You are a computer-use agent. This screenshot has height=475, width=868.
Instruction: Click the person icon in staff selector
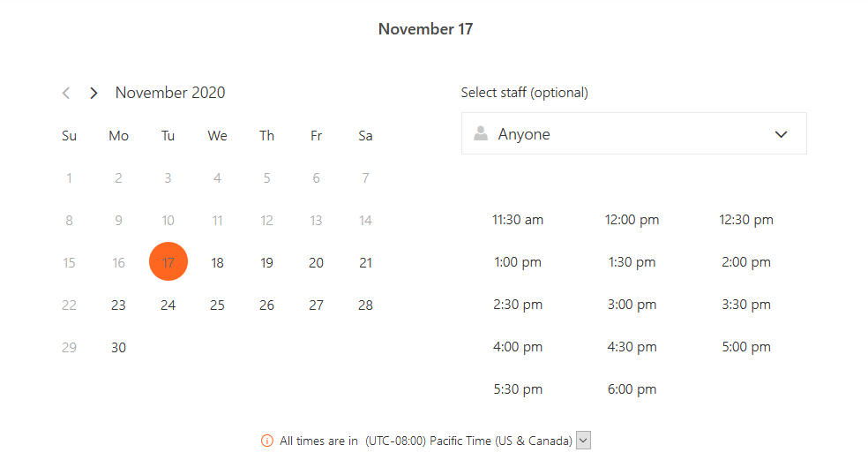pyautogui.click(x=481, y=133)
